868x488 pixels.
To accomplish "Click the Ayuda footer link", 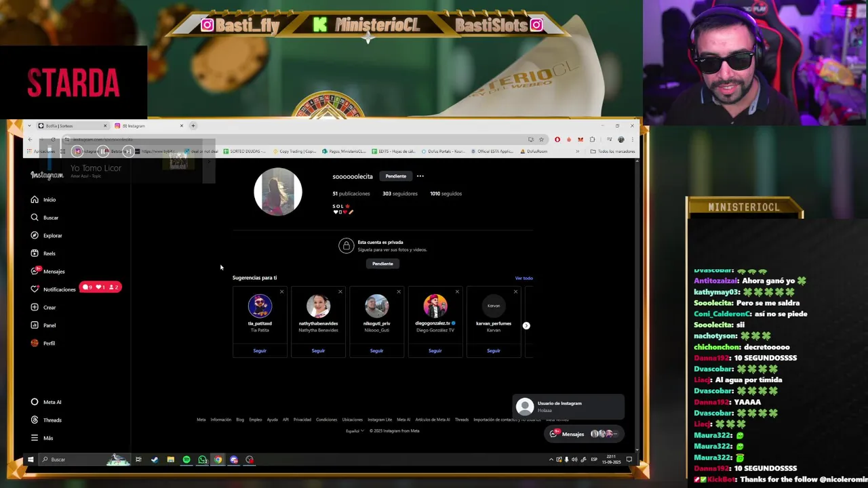I will tap(272, 420).
